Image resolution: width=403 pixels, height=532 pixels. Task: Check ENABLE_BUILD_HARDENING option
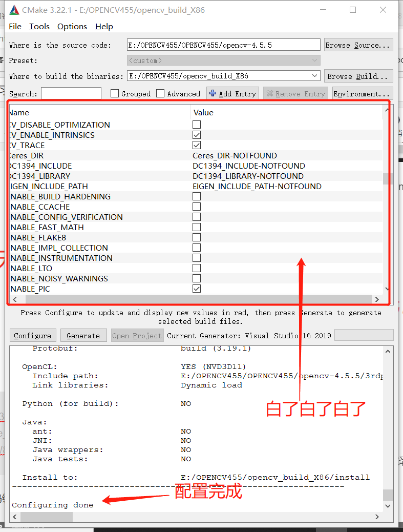tap(197, 196)
